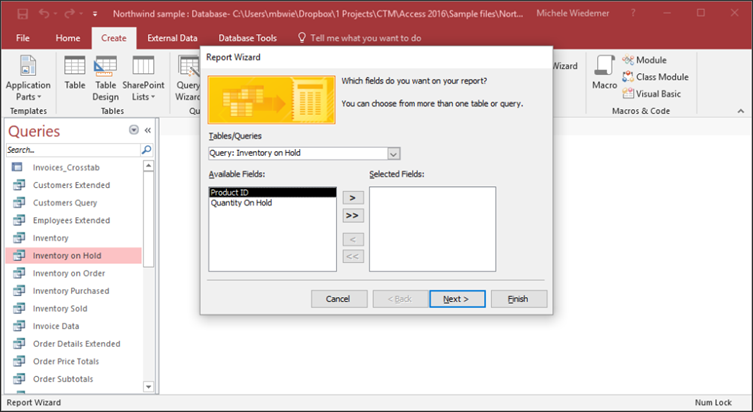Select the Order Subtotals query
Screen dimensions: 753x412
click(74, 379)
